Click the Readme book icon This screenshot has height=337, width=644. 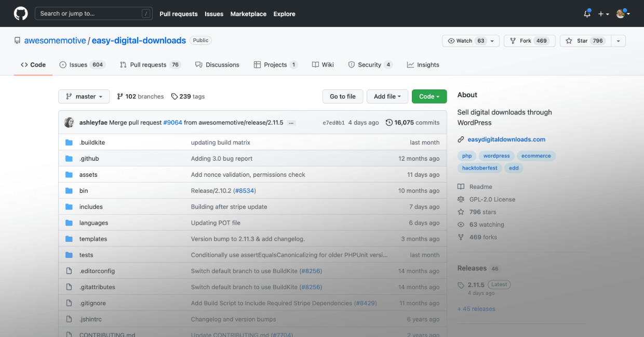[461, 187]
